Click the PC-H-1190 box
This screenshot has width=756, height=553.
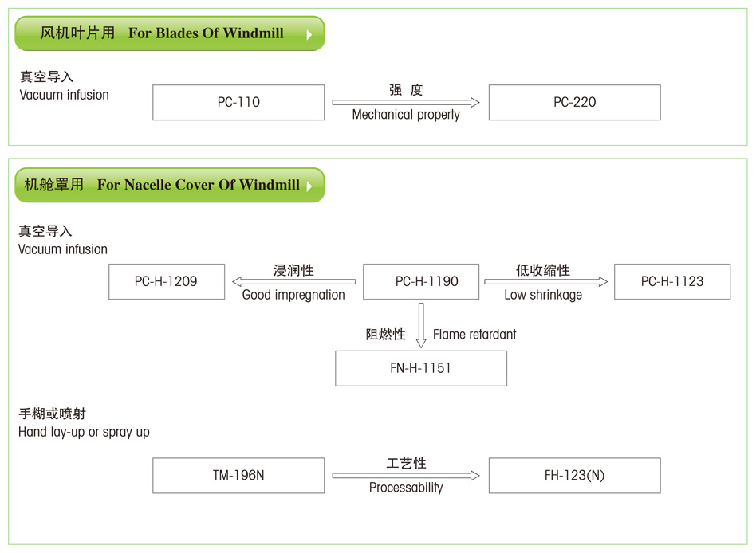421,281
